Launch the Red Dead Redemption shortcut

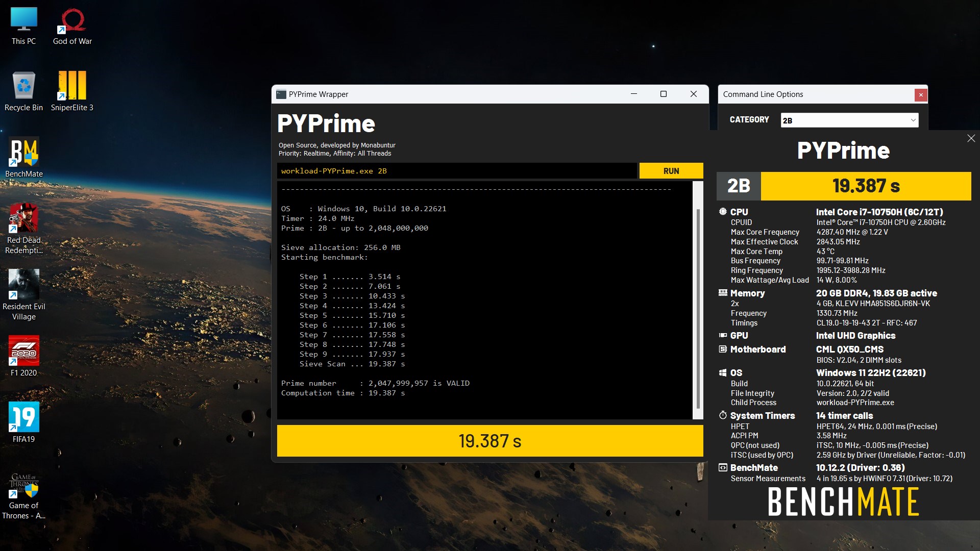pos(23,229)
